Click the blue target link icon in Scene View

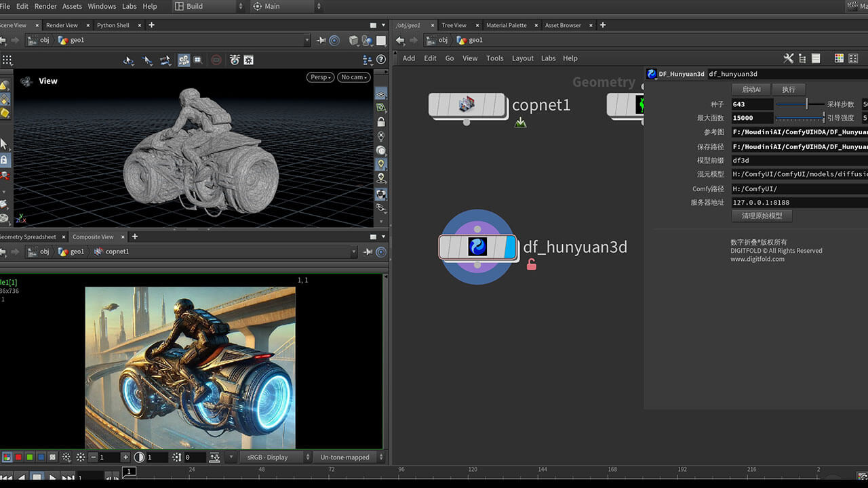pyautogui.click(x=334, y=41)
